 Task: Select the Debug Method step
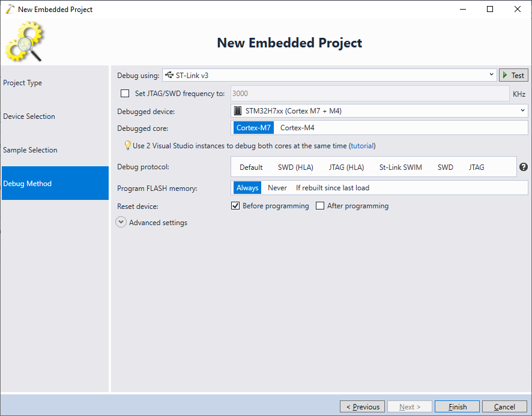pos(55,183)
